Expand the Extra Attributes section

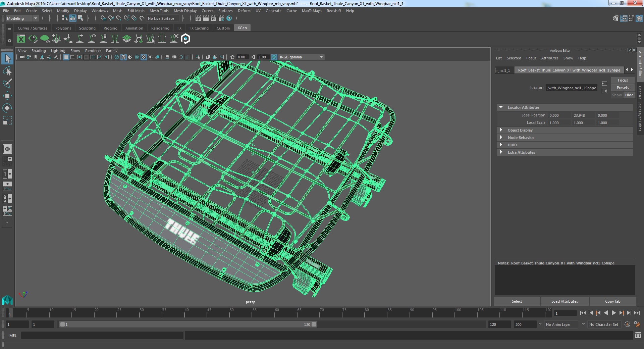click(501, 152)
